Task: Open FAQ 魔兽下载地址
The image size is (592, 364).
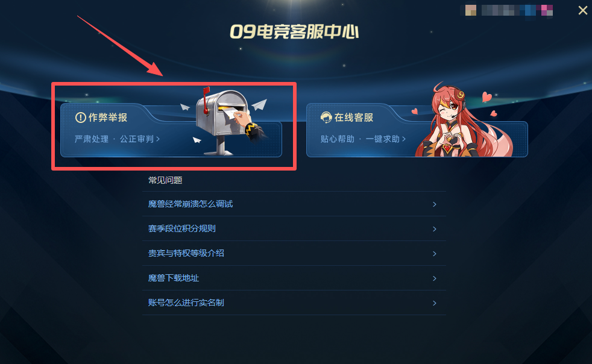Action: [294, 278]
